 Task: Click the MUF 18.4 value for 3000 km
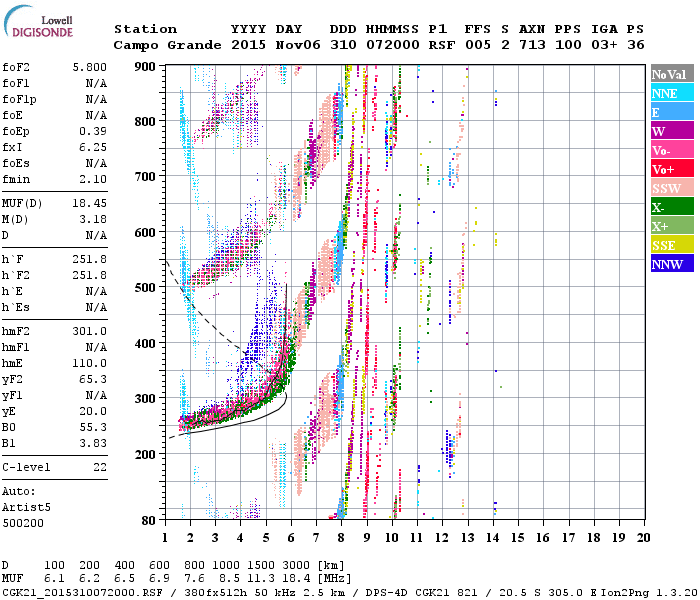tap(296, 579)
